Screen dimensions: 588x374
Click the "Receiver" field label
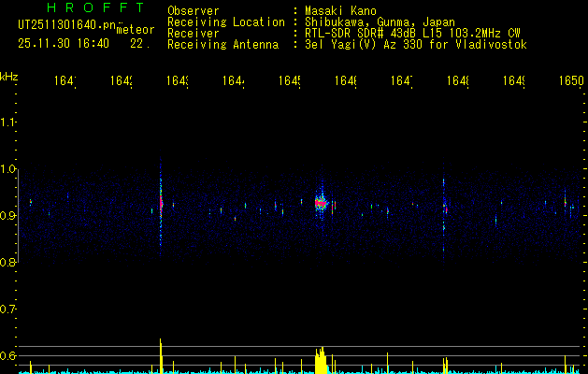194,34
